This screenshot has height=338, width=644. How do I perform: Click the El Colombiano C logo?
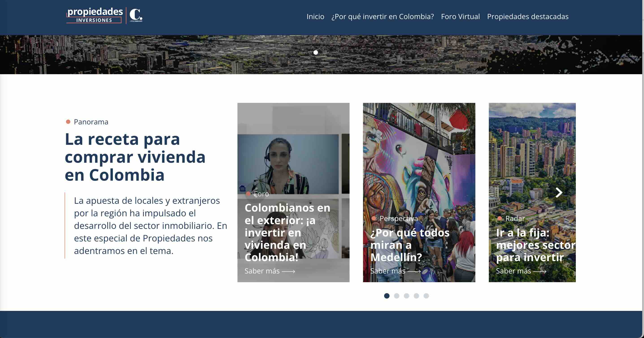point(136,15)
